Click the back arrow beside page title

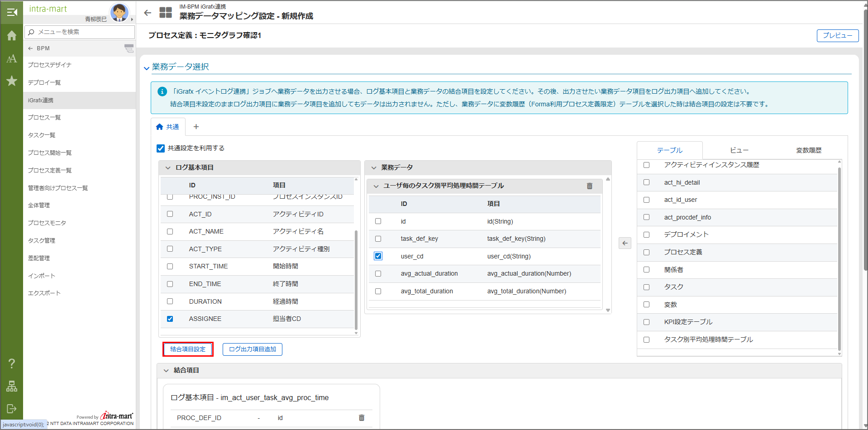148,13
